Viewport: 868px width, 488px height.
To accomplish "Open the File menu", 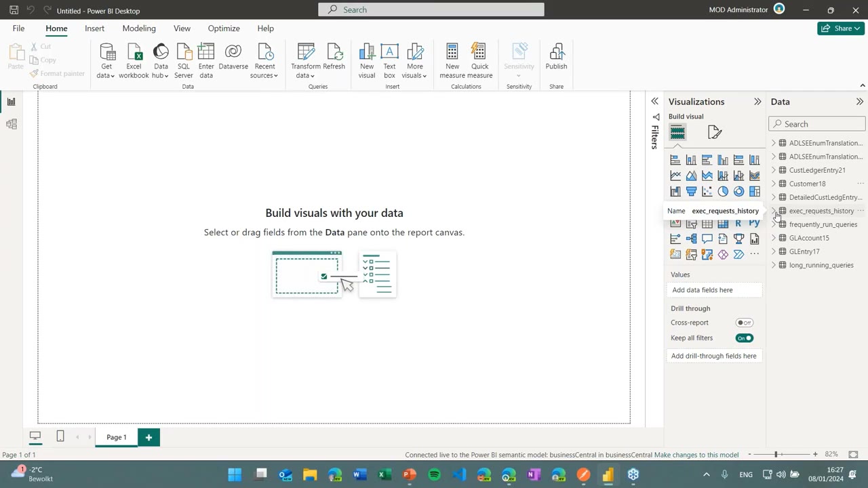I will coord(18,28).
